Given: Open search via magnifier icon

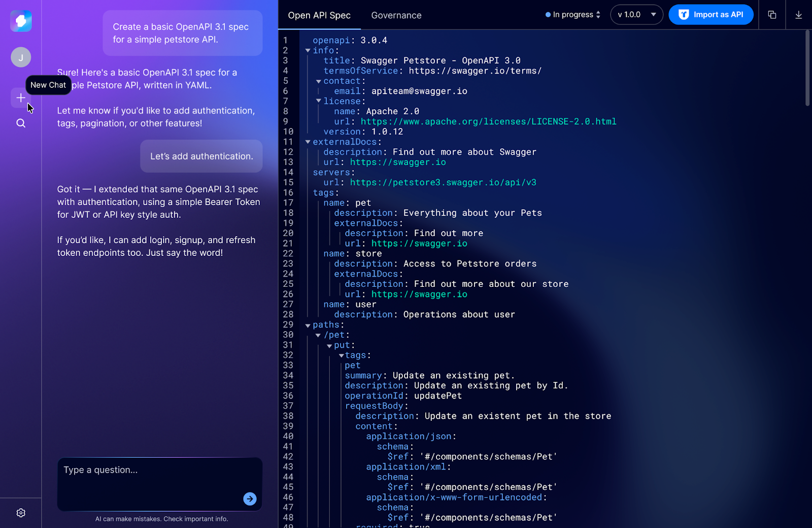Looking at the screenshot, I should [x=21, y=123].
